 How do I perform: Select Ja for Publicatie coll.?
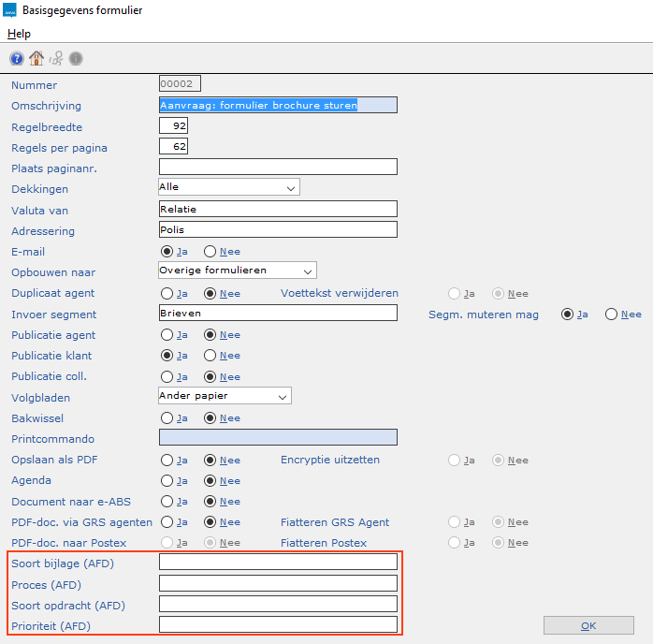(167, 377)
